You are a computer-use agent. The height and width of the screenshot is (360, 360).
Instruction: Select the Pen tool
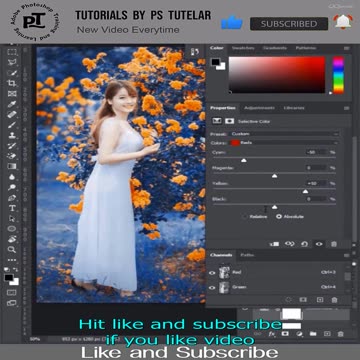coord(12,198)
